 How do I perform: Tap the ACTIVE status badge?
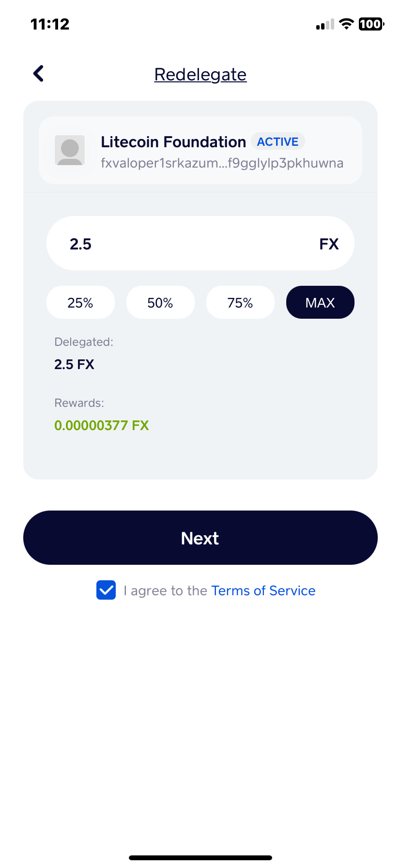pos(278,141)
